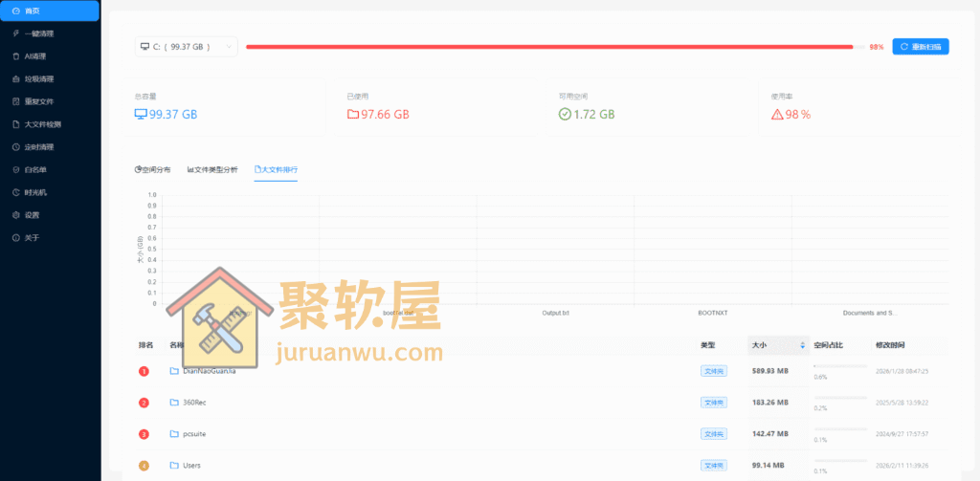Toggle sort arrows on 大小 column
This screenshot has height=481, width=980.
[x=803, y=345]
